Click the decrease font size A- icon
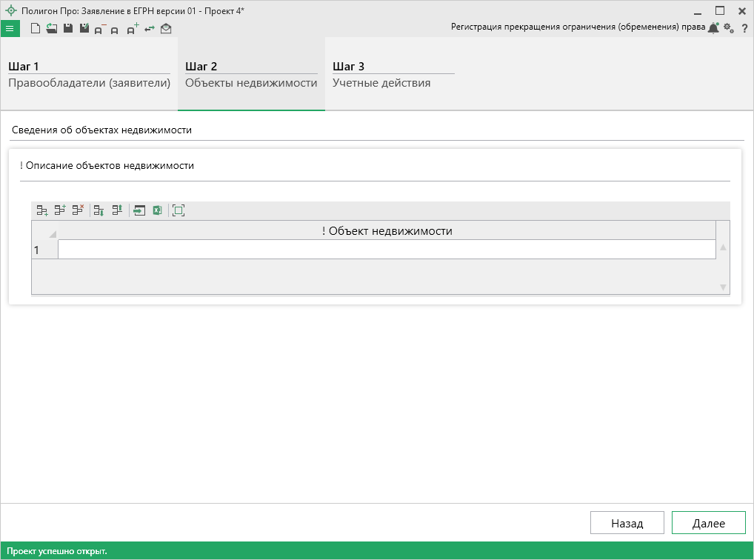Screen dimensions: 754x560 click(99, 29)
